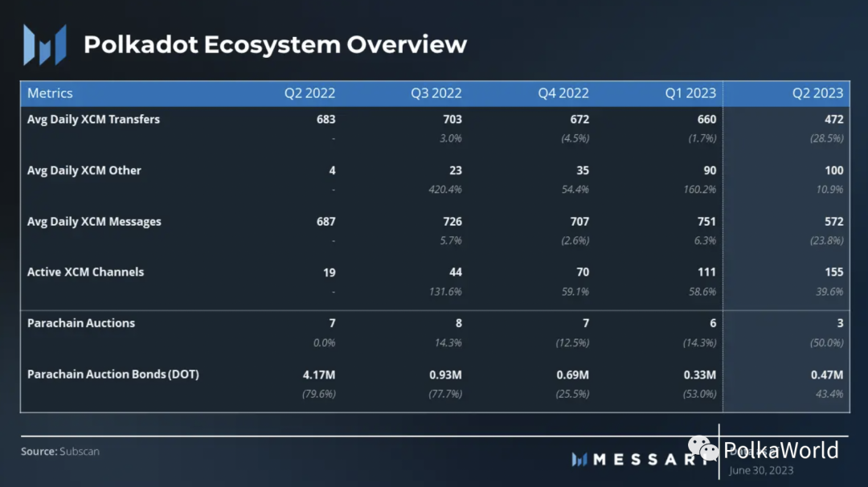The height and width of the screenshot is (487, 868).
Task: Click the 'Q1 2023' column header
Action: pyautogui.click(x=690, y=93)
